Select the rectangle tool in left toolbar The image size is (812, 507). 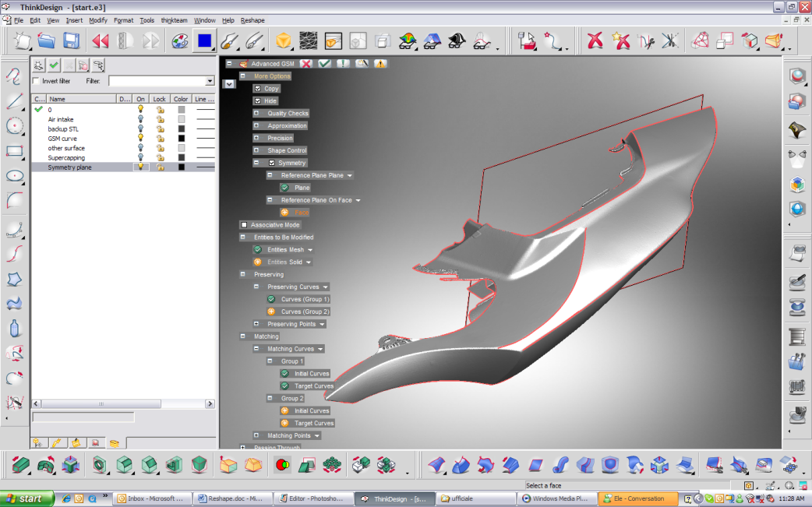pyautogui.click(x=14, y=151)
